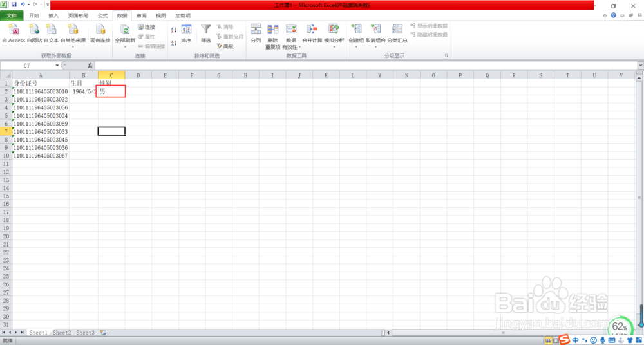The image size is (644, 345).
Task: Expand the 取消组合 dropdown arrow
Action: point(375,47)
